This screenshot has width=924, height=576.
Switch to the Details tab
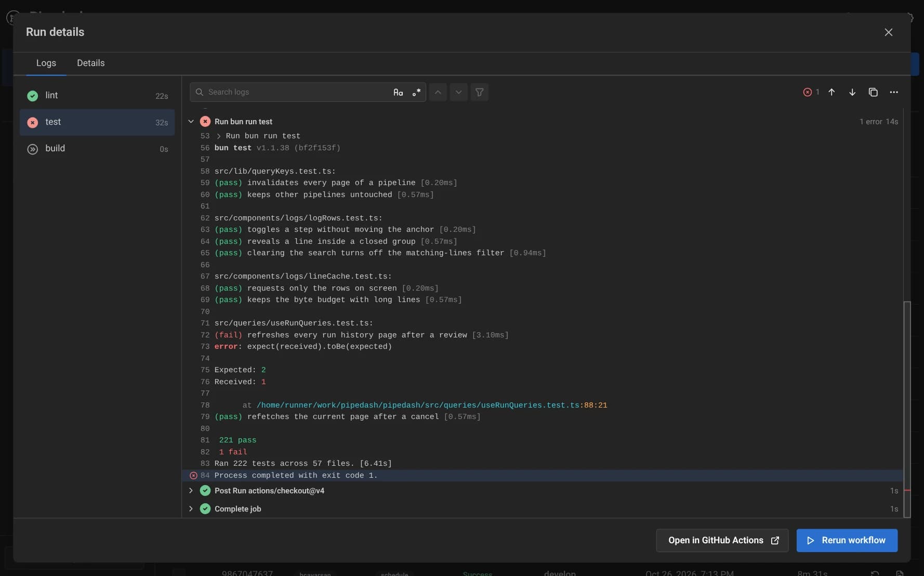pyautogui.click(x=91, y=63)
